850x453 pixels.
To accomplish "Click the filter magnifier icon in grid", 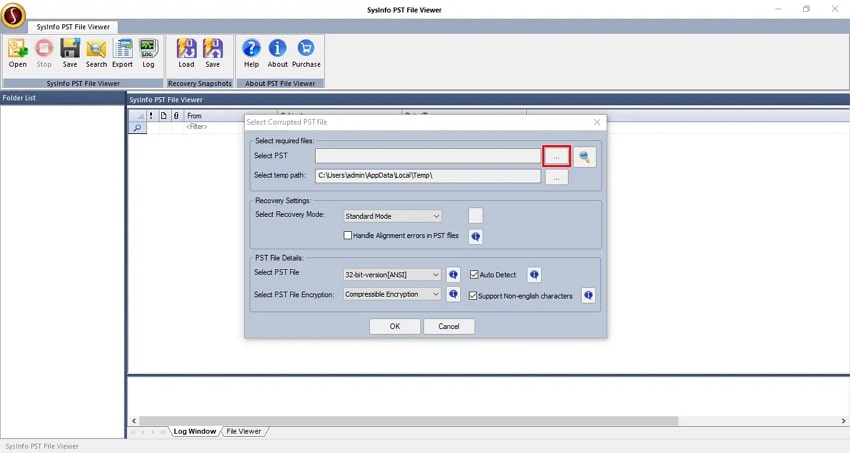I will coord(137,128).
